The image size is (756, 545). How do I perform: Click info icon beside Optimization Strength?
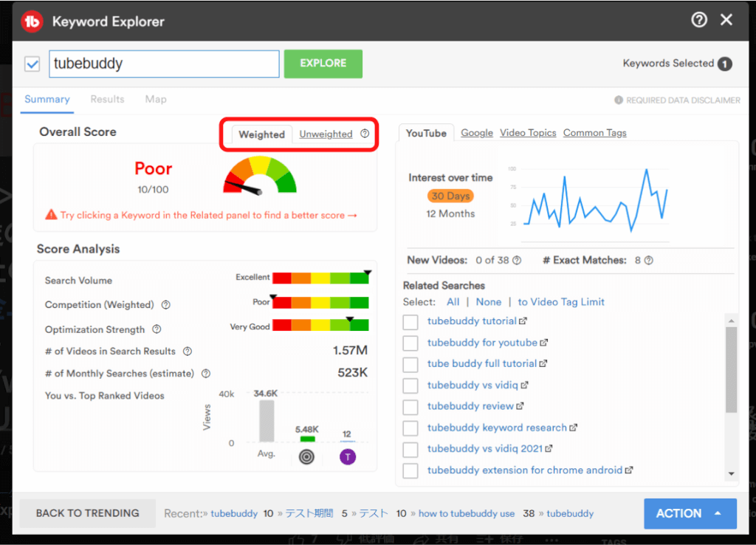157,330
